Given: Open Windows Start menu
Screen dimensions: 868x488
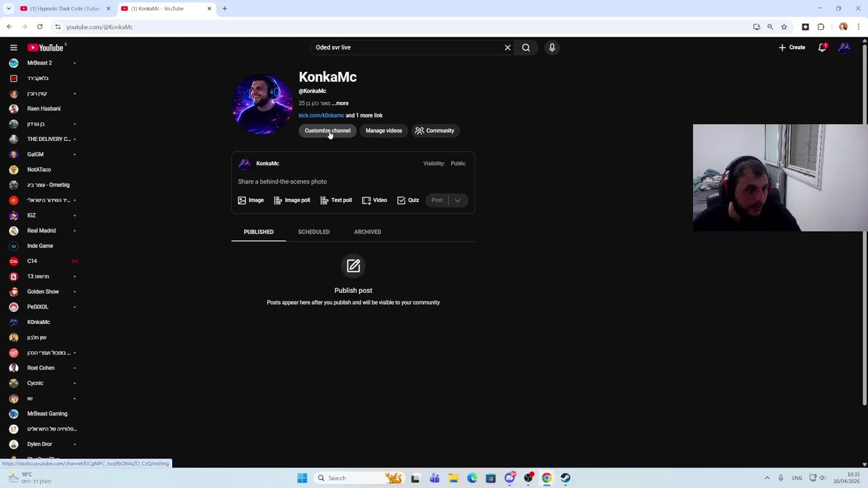Looking at the screenshot, I should coord(302,478).
